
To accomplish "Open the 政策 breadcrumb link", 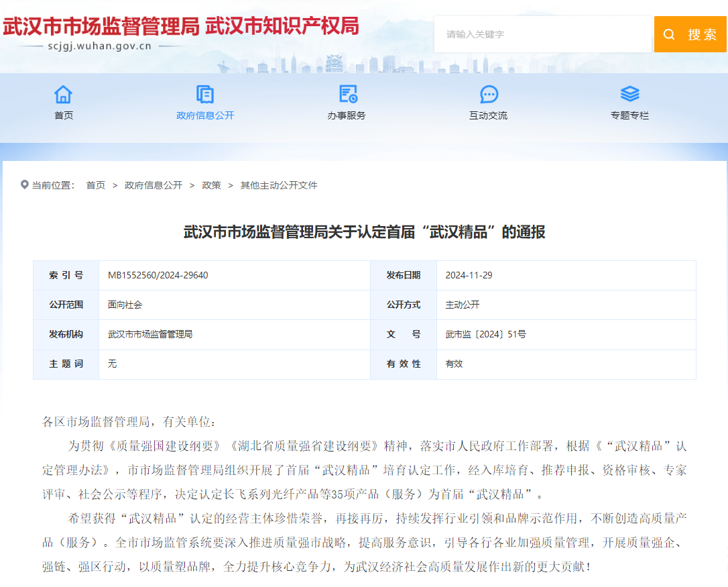I will point(211,185).
